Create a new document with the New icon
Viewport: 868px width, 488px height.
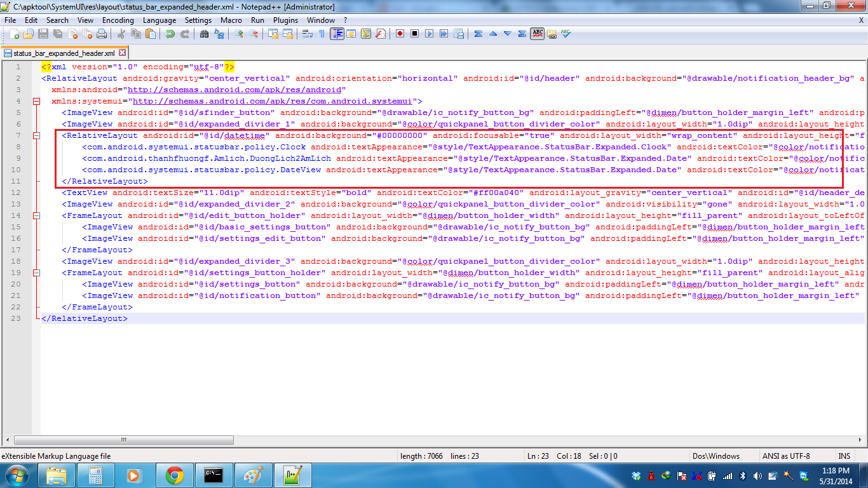[x=14, y=34]
